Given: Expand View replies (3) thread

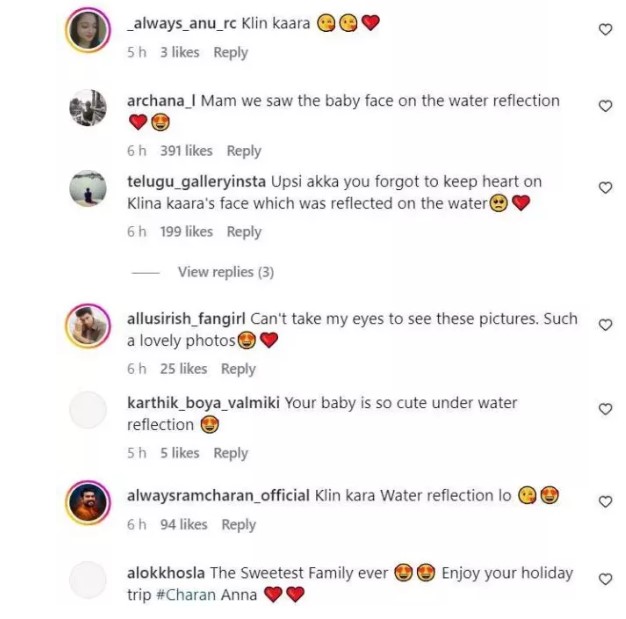Looking at the screenshot, I should (225, 272).
